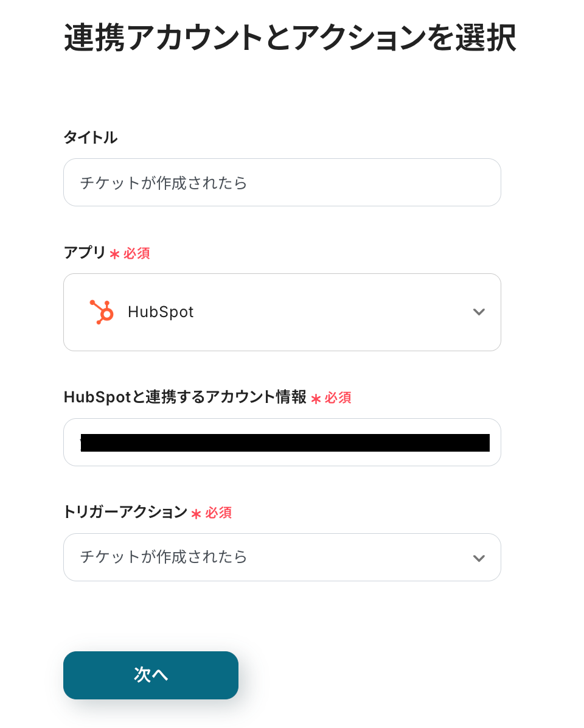The height and width of the screenshot is (728, 584).
Task: Click the HubSpot sprocket logo icon
Action: (102, 312)
